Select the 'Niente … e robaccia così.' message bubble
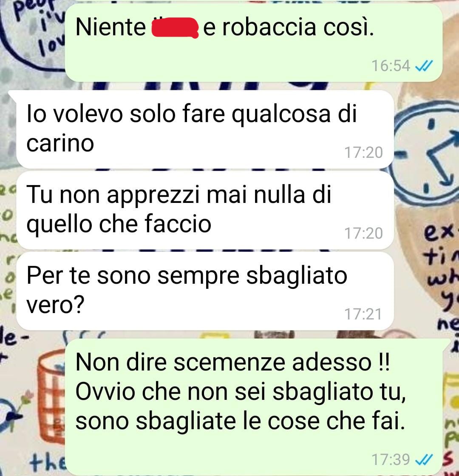Viewport: 459px width, 476px height. [254, 43]
